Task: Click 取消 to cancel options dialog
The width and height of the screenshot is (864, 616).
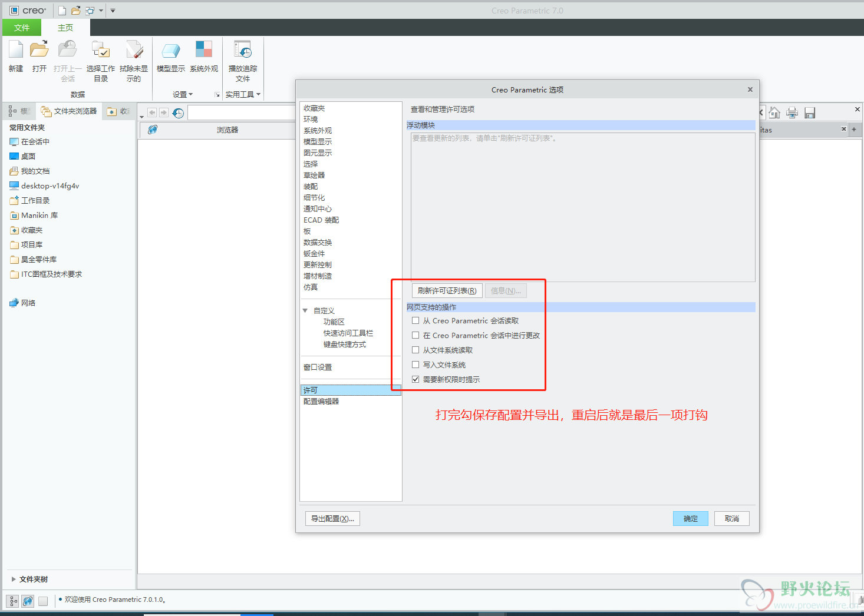Action: [732, 518]
